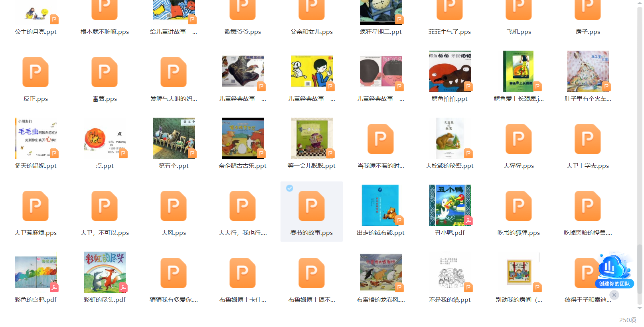Click the 大猩猩.pps file icon
Image resolution: width=644 pixels, height=327 pixels.
tap(518, 139)
